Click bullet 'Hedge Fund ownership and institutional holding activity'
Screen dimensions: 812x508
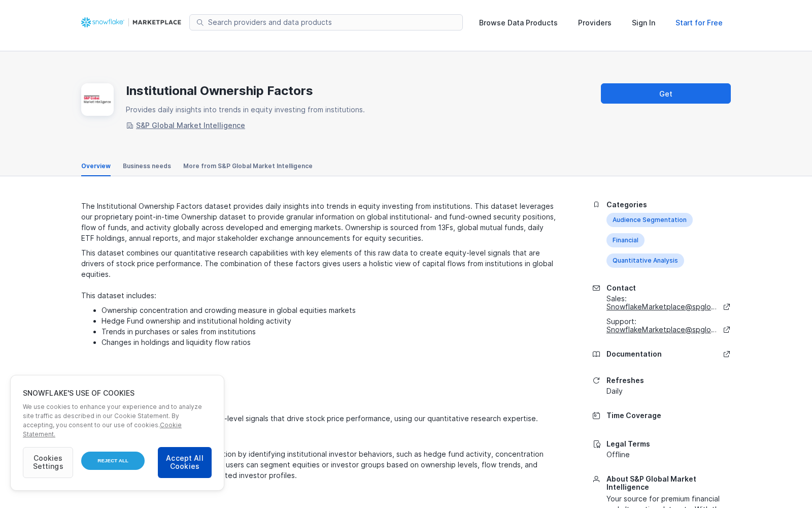(x=196, y=321)
